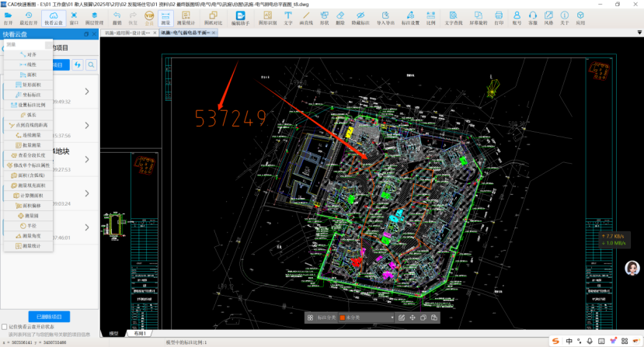The height and width of the screenshot is (347, 644).
Task: Switch to the 布局1 layout tab
Action: (x=141, y=332)
